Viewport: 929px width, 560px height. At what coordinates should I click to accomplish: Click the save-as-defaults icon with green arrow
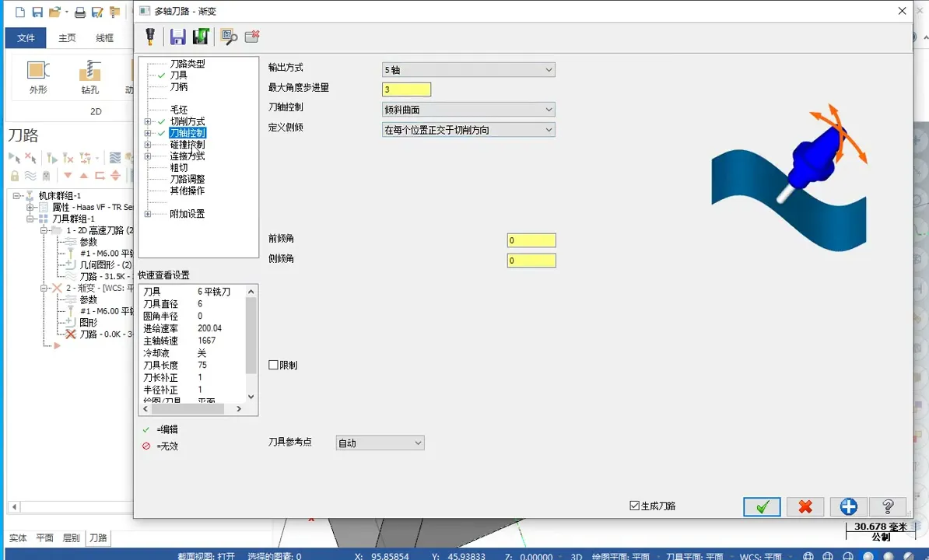(200, 36)
